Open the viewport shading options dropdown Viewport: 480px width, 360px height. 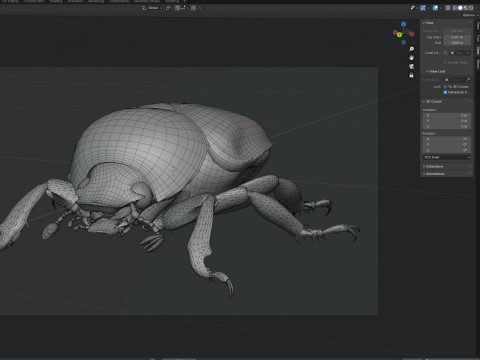(476, 8)
